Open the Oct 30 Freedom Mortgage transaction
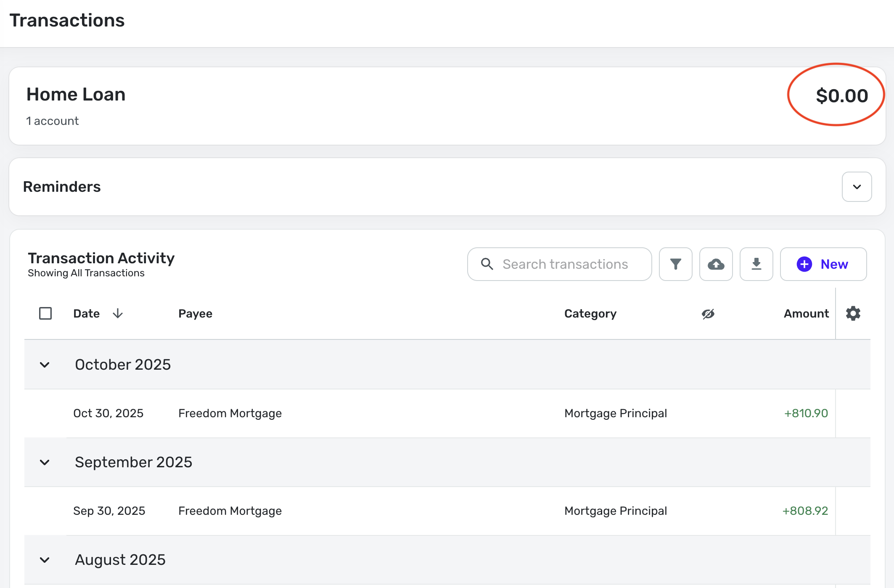 pos(230,413)
